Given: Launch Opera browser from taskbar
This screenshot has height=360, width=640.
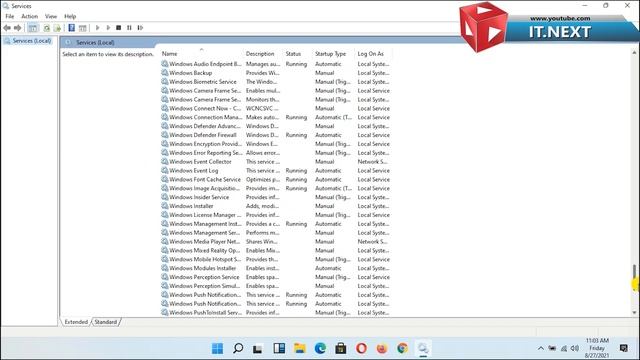Looking at the screenshot, I should (361, 348).
